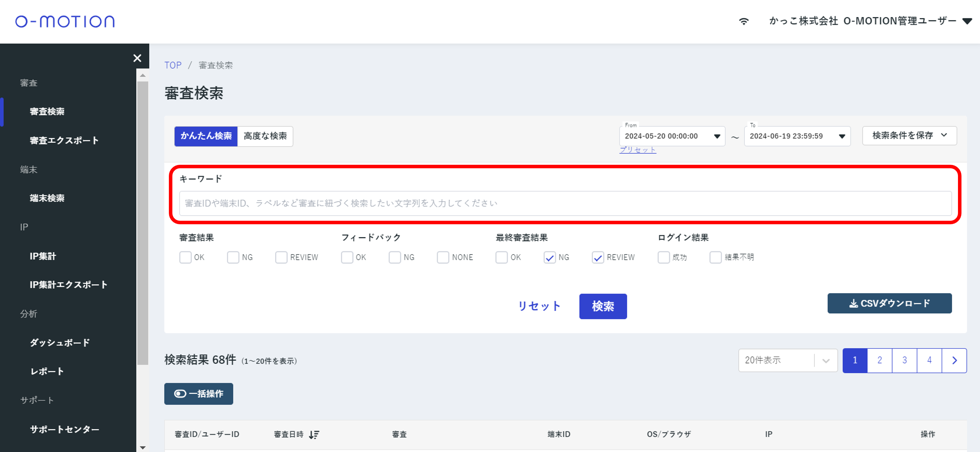Go to next results page arrow

954,360
